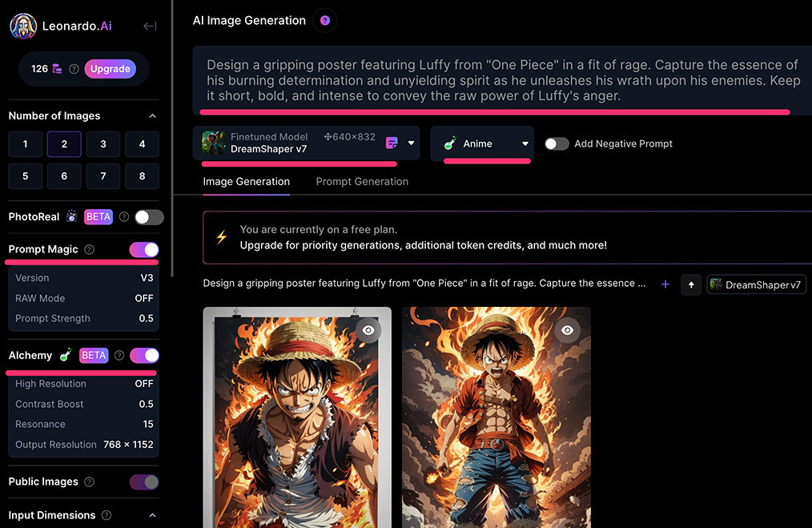Select 7 images
Image resolution: width=812 pixels, height=528 pixels.
point(103,176)
